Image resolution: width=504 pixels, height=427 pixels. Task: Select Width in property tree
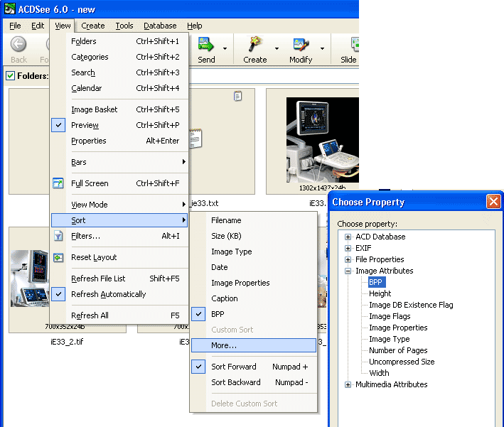click(x=379, y=373)
